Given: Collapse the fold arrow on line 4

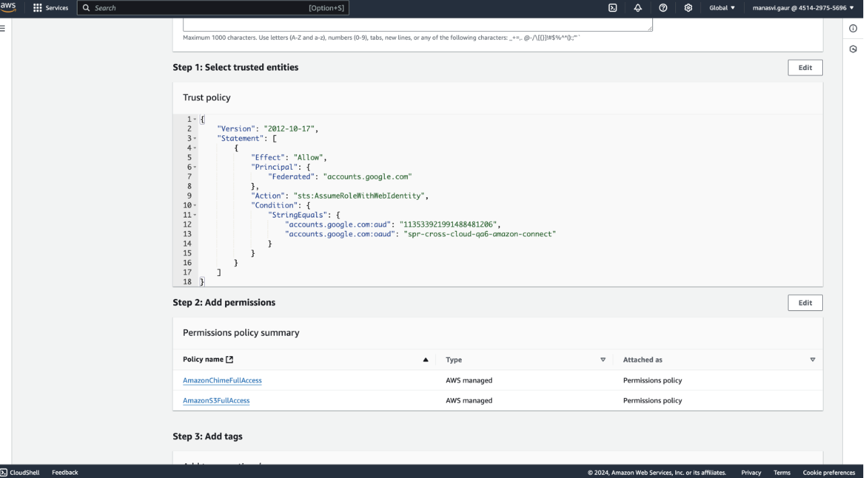Looking at the screenshot, I should 195,148.
